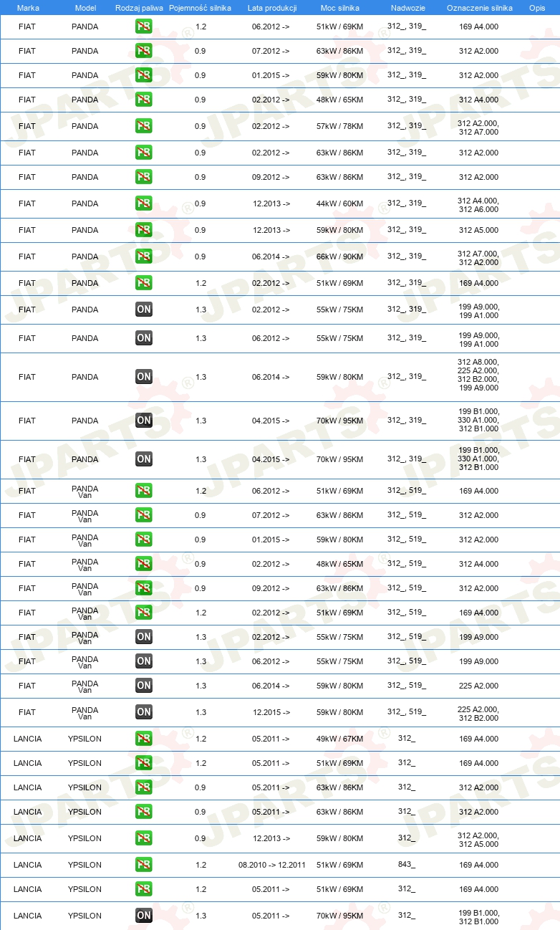Click the Marka column header
Screen dimensions: 560x930
(x=28, y=8)
